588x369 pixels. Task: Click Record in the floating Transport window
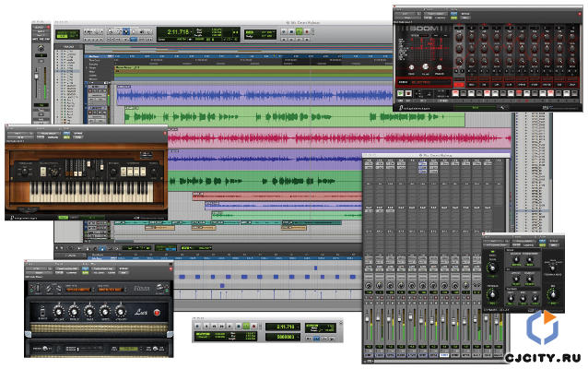253,327
